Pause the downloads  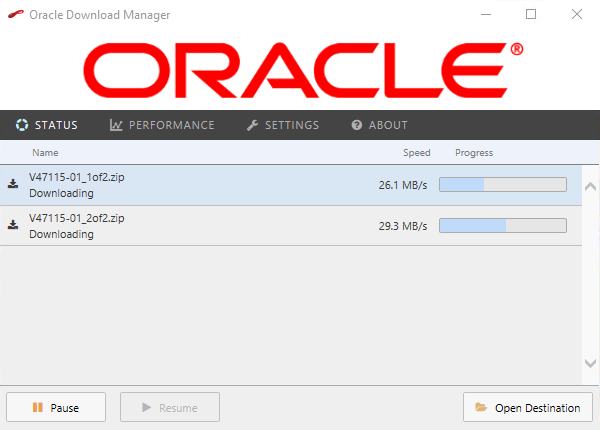click(x=56, y=407)
